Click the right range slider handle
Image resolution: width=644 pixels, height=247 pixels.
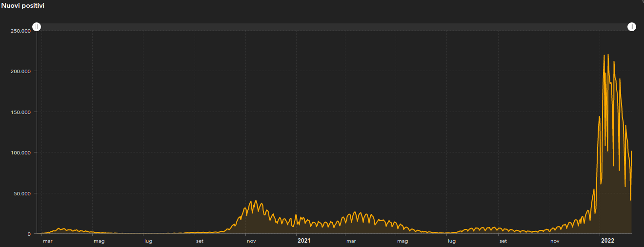(632, 27)
